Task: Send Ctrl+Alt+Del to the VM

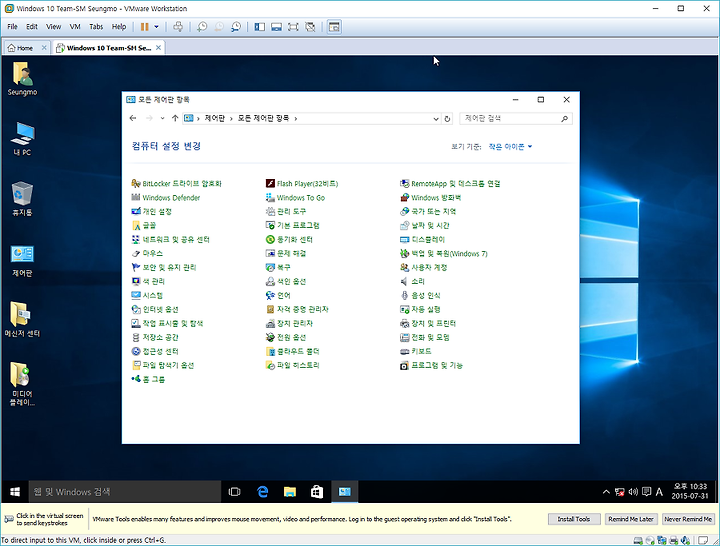Action: click(x=178, y=27)
